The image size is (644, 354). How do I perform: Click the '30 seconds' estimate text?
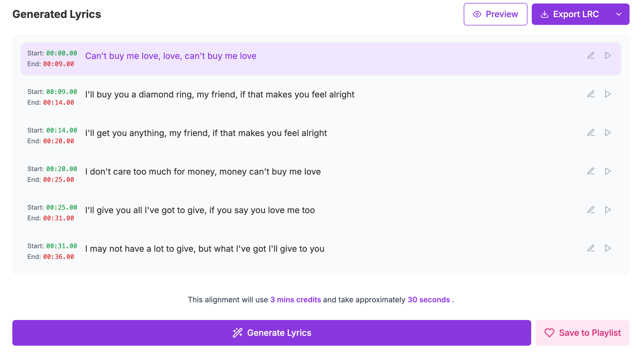(x=429, y=300)
